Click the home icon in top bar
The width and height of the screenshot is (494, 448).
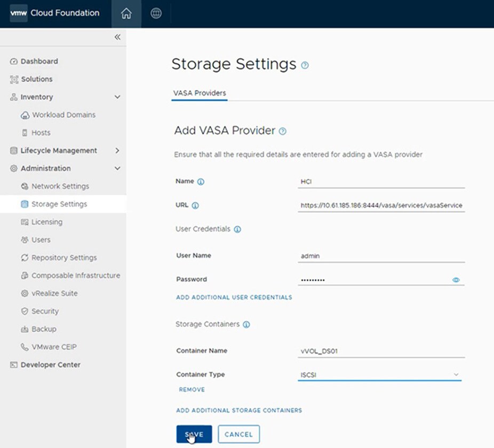coord(126,14)
